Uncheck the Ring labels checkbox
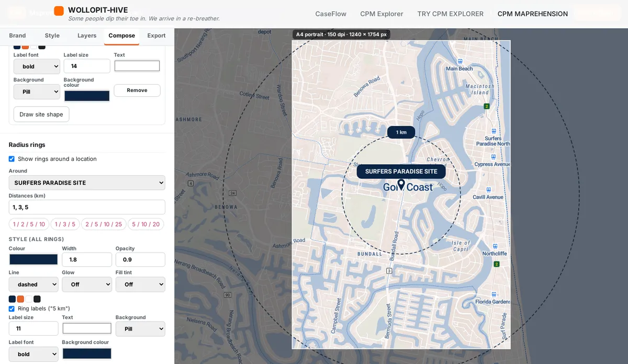This screenshot has width=628, height=364. pyautogui.click(x=12, y=309)
